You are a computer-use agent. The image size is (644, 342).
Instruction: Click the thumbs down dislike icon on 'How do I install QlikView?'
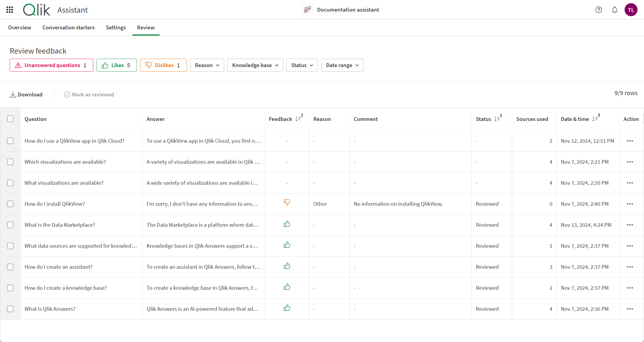click(287, 203)
